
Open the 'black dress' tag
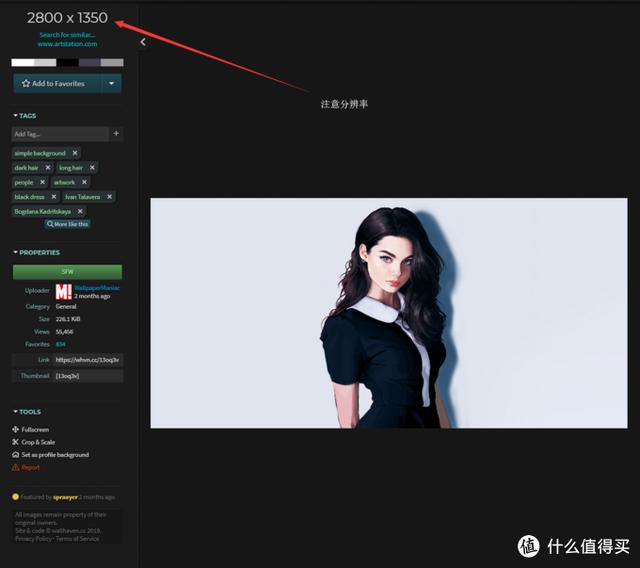[29, 197]
